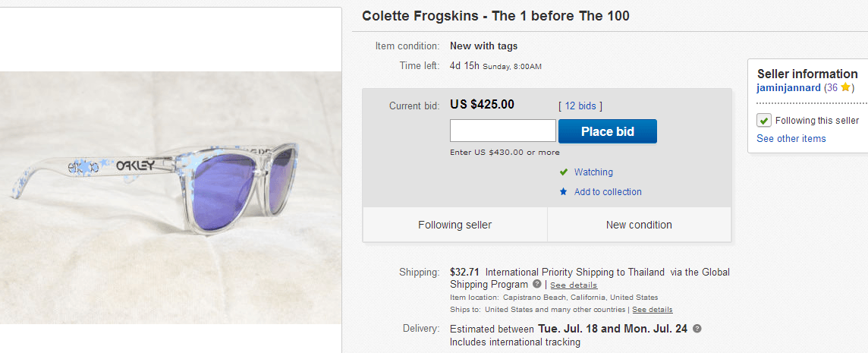
Task: Click the green Watching checkmark icon
Action: click(564, 172)
